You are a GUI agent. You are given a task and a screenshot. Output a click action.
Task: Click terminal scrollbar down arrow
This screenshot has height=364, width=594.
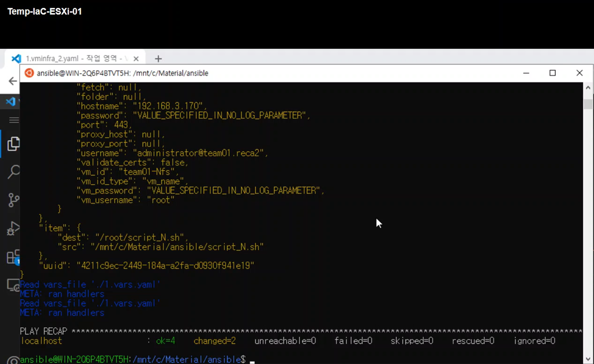click(588, 359)
